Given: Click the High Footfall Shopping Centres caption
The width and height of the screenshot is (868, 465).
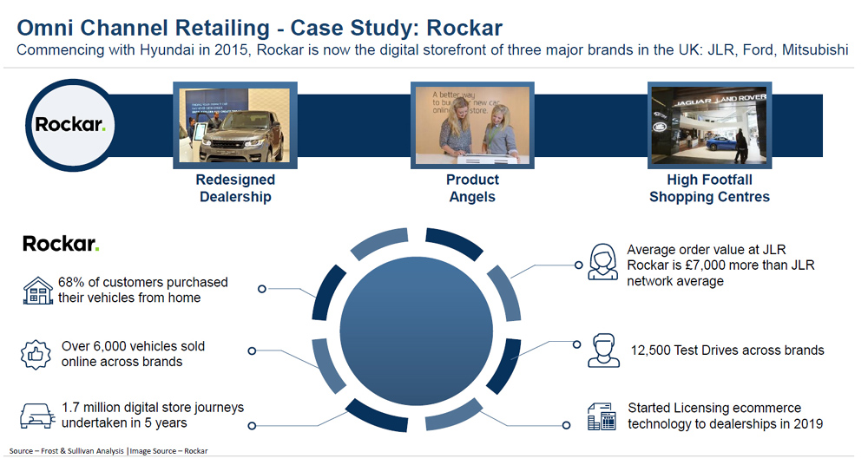Looking at the screenshot, I should tap(710, 188).
